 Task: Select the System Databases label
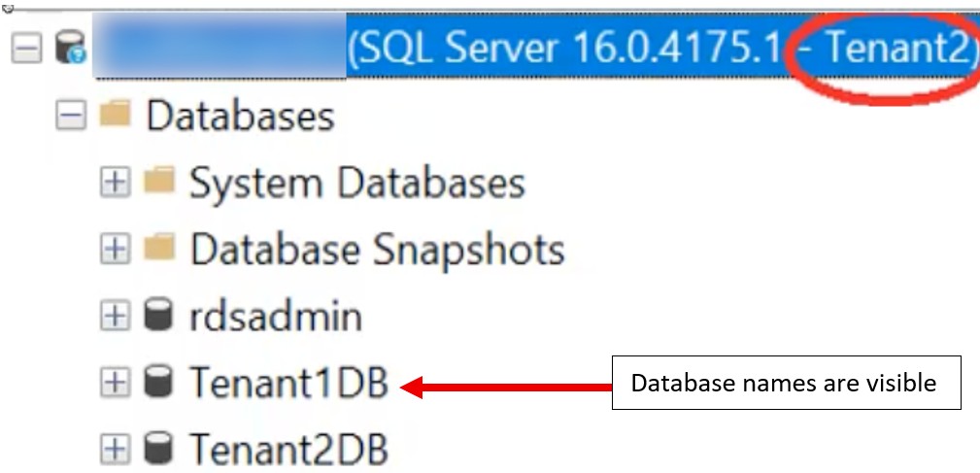pos(356,183)
